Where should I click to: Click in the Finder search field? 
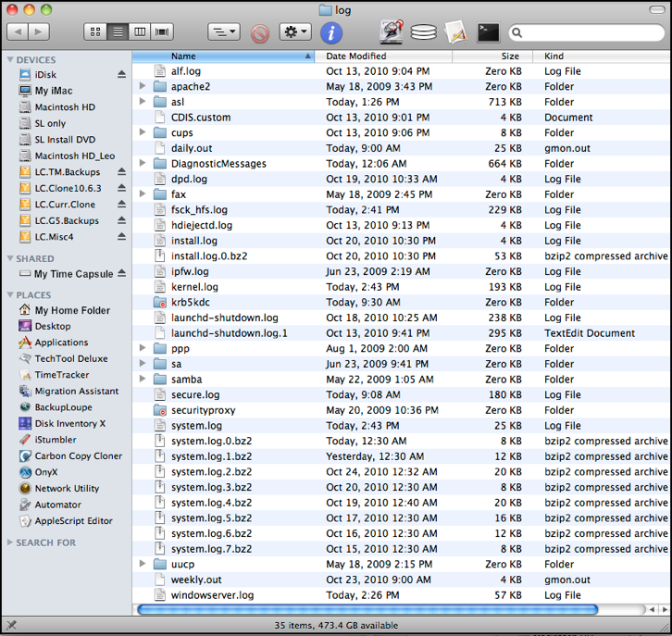588,33
